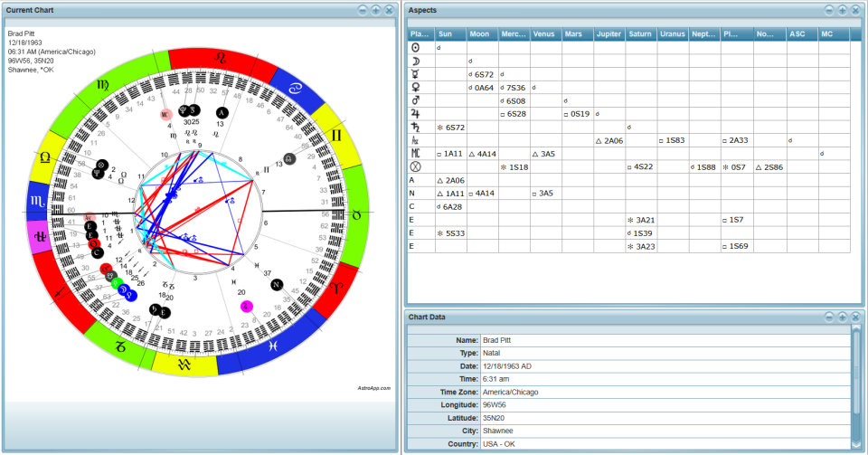Select the Country value USA - OK
This screenshot has width=868, height=455.
pos(499,444)
